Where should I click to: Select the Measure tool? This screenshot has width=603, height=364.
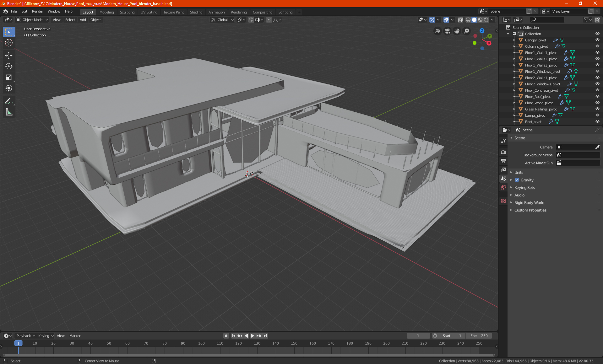[9, 112]
